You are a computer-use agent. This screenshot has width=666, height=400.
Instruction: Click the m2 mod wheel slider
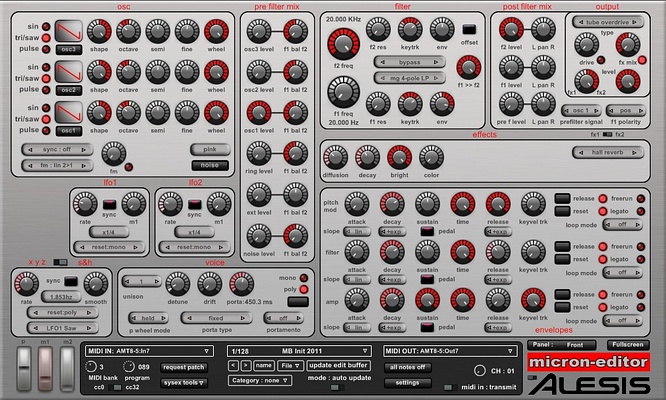pos(67,368)
